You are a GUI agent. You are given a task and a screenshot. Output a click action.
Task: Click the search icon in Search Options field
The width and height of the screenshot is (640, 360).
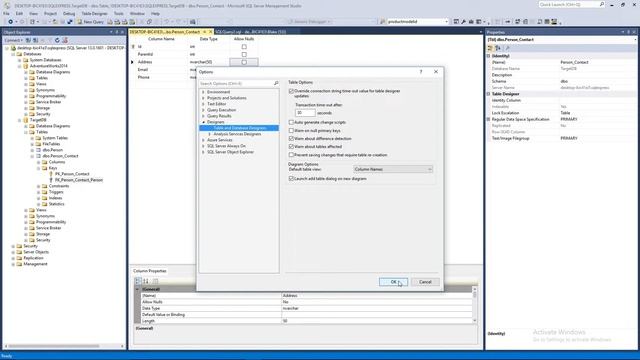tap(276, 83)
